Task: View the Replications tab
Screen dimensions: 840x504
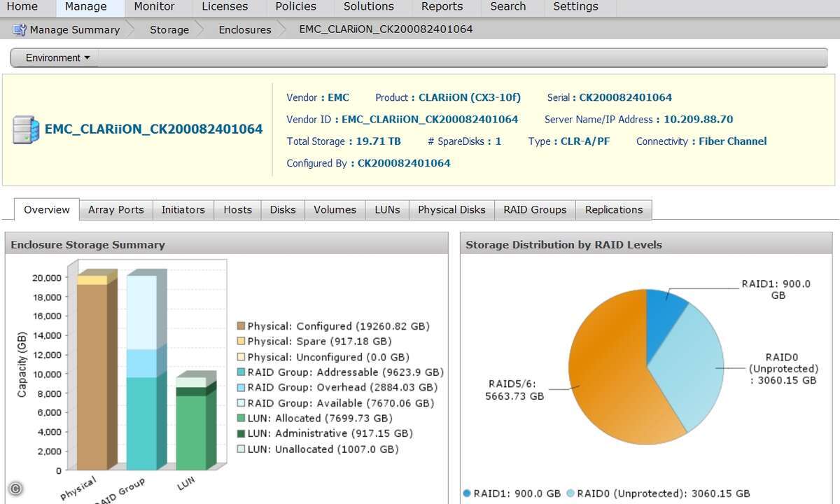Action: click(614, 210)
